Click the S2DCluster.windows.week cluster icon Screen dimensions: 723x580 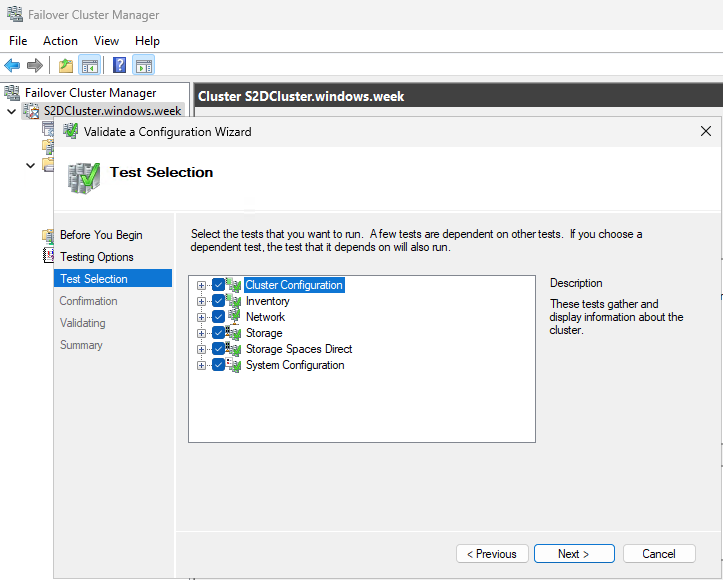tap(32, 111)
